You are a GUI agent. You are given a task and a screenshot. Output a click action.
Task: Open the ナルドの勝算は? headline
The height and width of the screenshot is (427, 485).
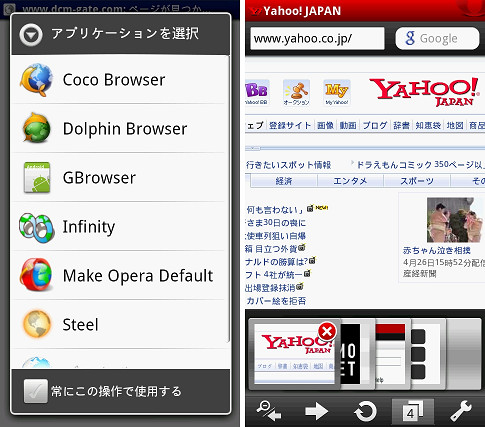coord(277,262)
